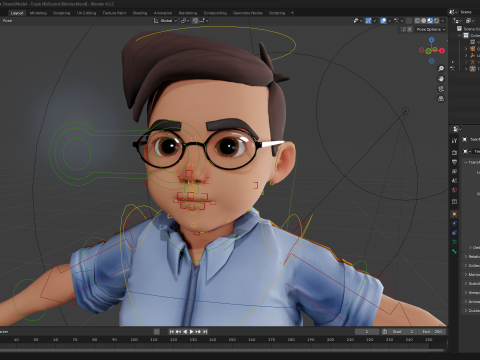Open the Armature data properties tab
480x360 pixels.
pyautogui.click(x=454, y=242)
